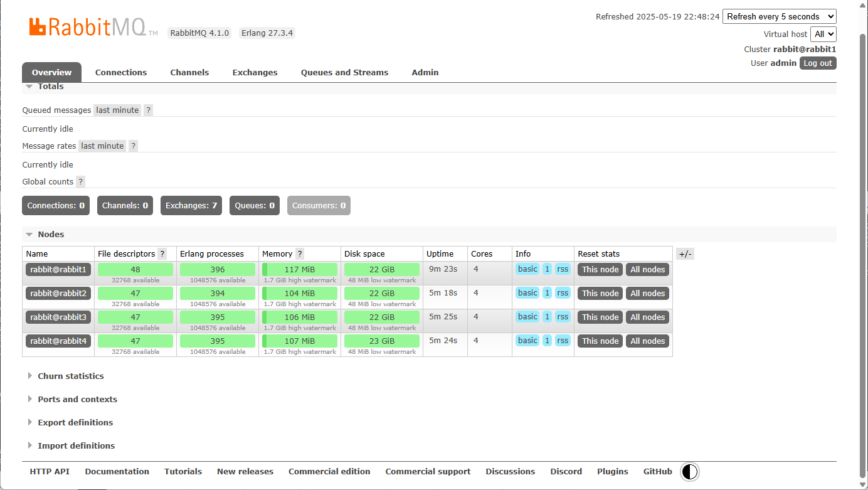Click rabbit@rabbit1 memory bar 117 MiB
This screenshot has width=868, height=490.
click(x=300, y=269)
